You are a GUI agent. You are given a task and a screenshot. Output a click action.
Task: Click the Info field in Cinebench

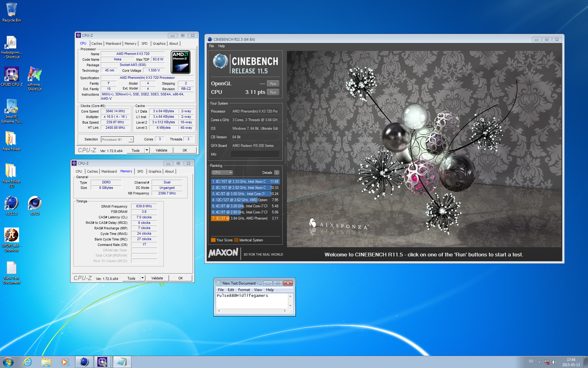tap(255, 154)
